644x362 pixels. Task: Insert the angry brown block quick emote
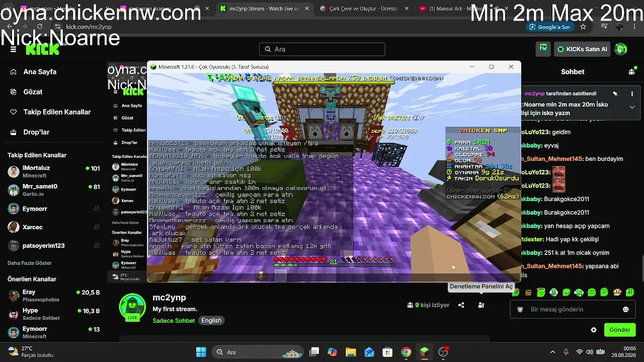pyautogui.click(x=528, y=292)
